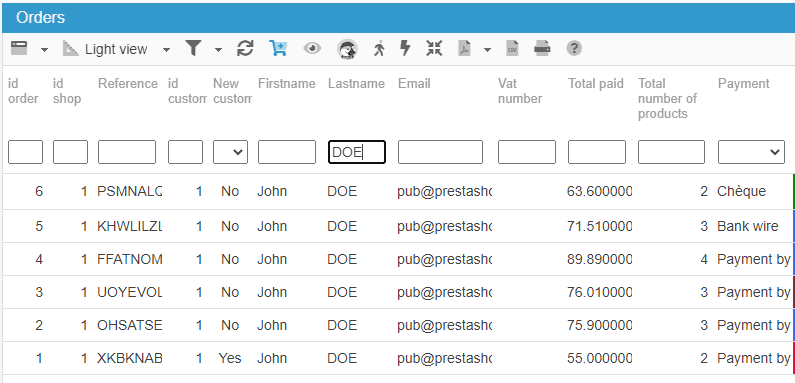Click the Bank wire payment cell
This screenshot has height=383, width=795.
click(747, 226)
